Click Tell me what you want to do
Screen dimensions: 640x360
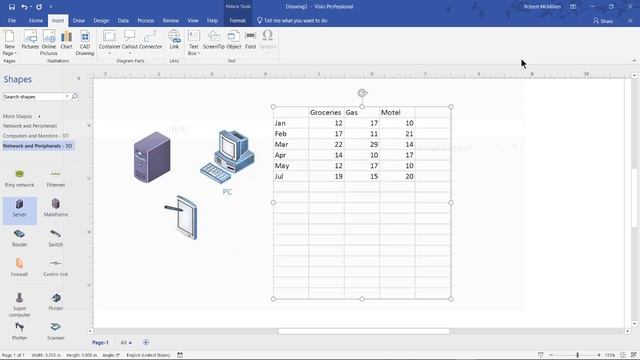292,20
